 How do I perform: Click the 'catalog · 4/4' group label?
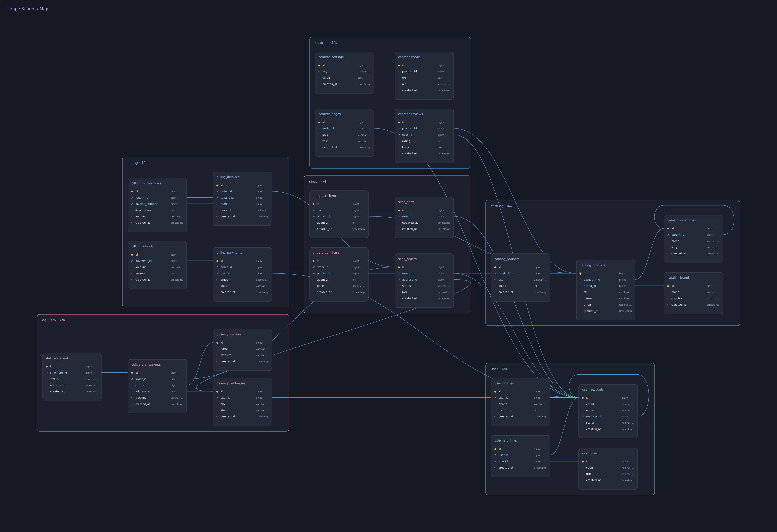[x=501, y=206]
